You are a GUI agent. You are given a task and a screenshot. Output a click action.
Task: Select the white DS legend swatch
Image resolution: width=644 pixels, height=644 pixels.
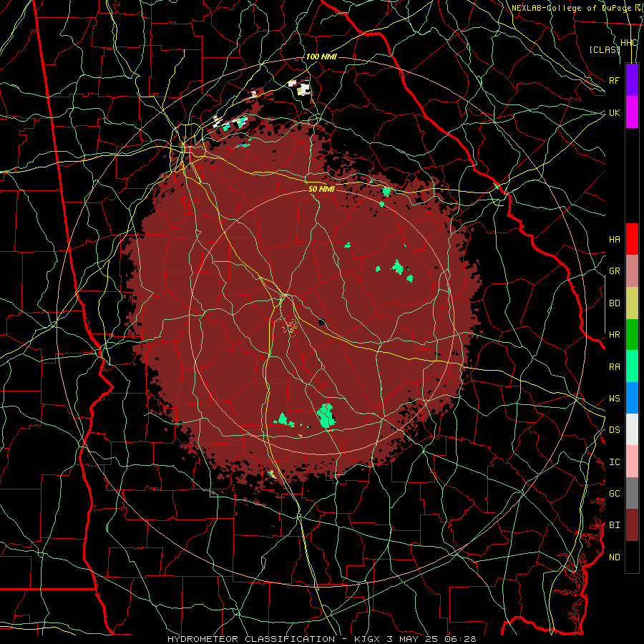[x=632, y=429]
